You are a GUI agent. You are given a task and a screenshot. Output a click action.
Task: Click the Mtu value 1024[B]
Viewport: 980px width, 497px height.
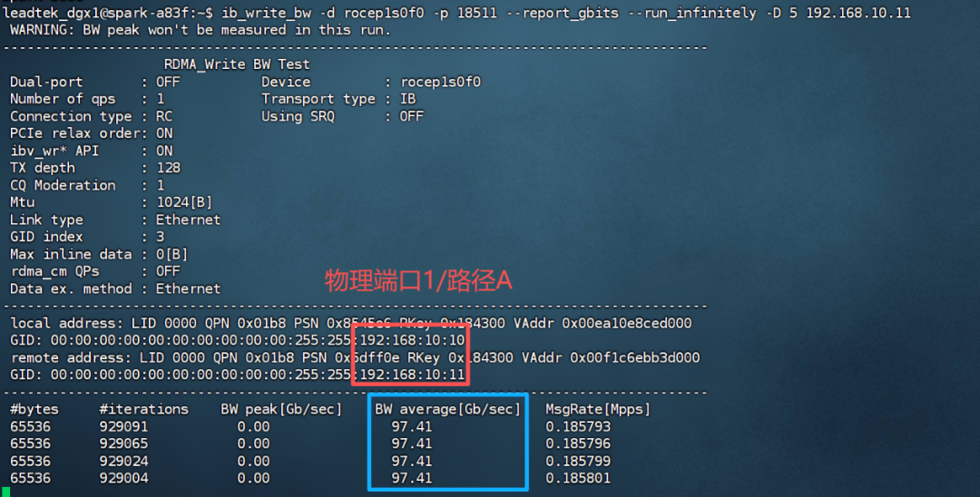pos(183,202)
